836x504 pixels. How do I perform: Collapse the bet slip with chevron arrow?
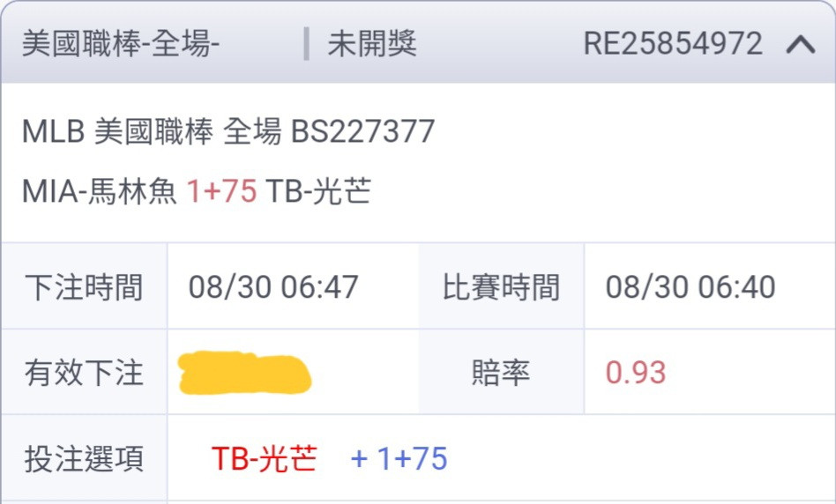pos(800,44)
